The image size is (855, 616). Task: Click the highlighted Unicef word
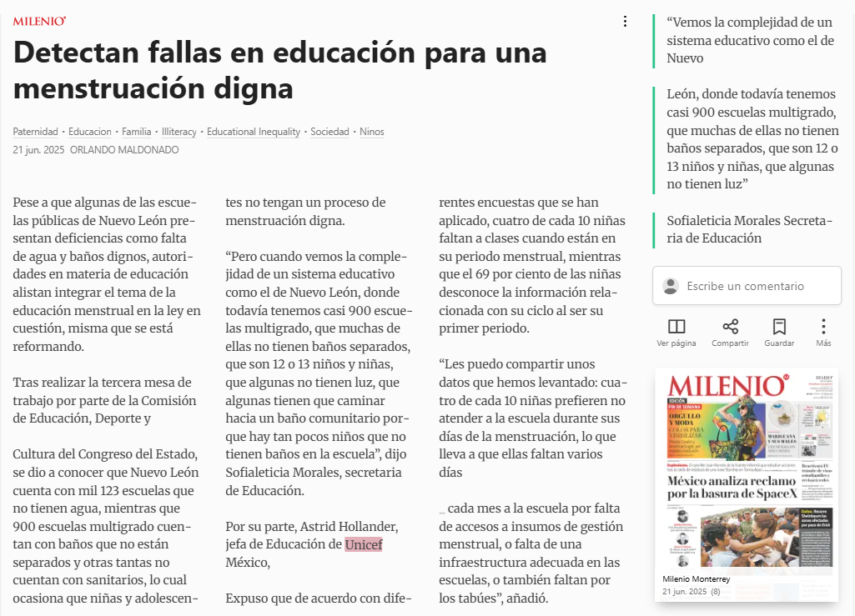click(x=363, y=545)
